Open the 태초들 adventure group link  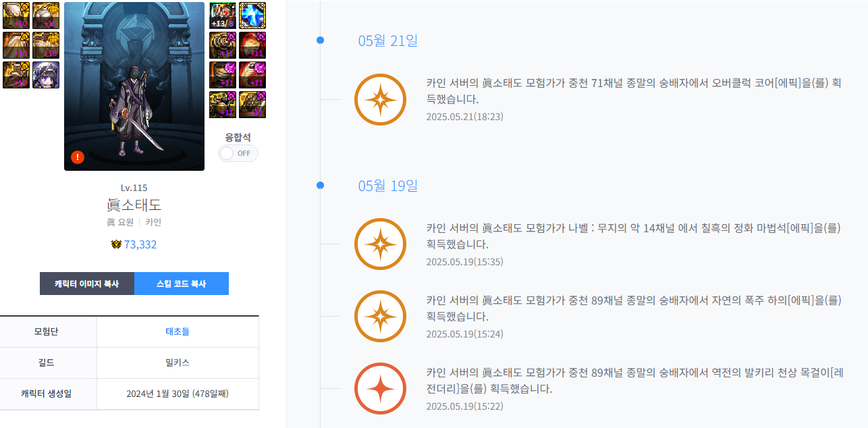point(178,331)
